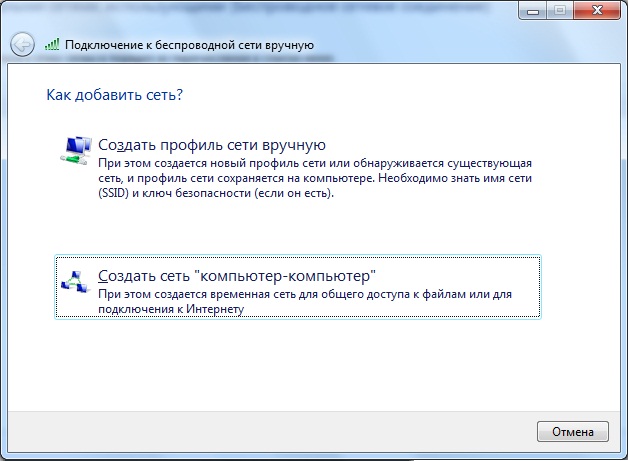Choose "Создать сеть компьютер-компьютер" option
This screenshot has width=628, height=461.
(241, 275)
